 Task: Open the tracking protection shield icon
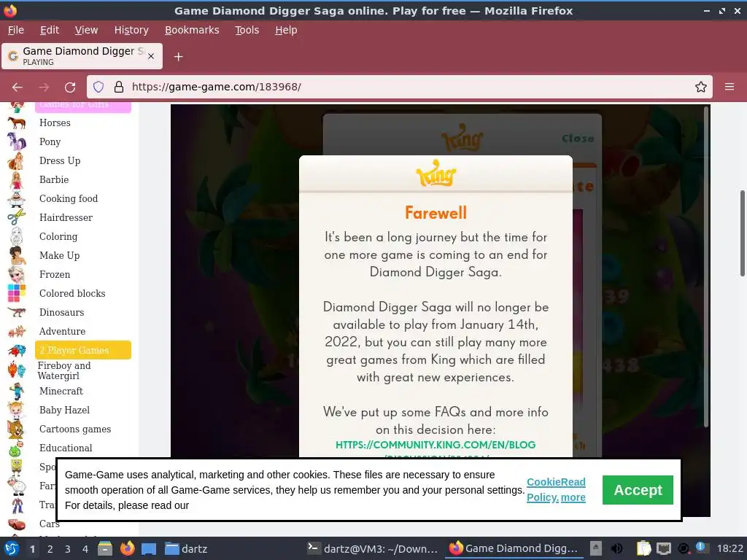click(98, 87)
